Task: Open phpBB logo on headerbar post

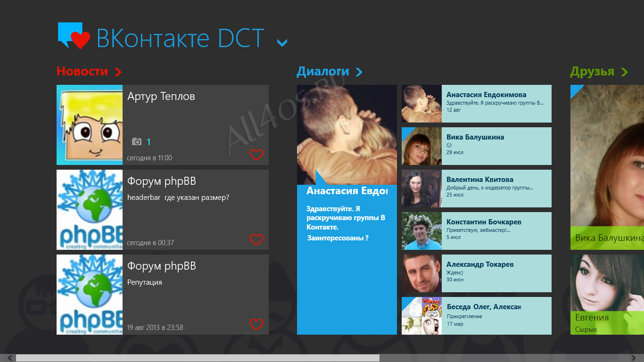Action: point(90,210)
